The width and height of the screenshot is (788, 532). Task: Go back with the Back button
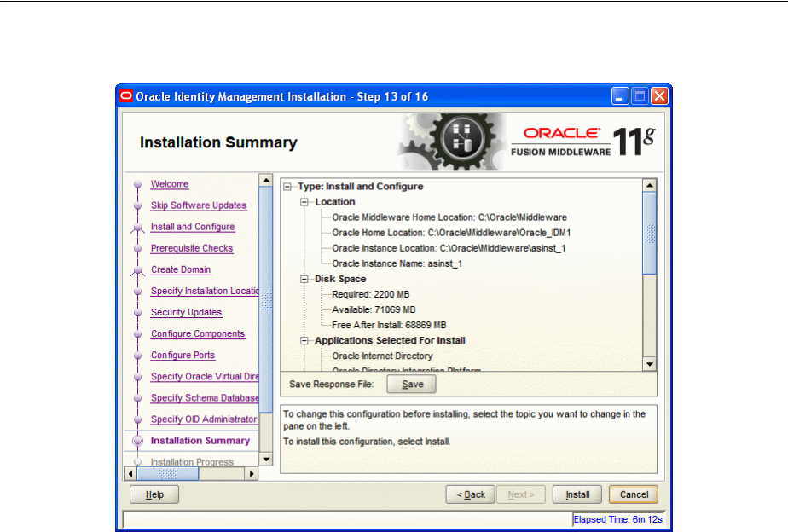coord(471,494)
